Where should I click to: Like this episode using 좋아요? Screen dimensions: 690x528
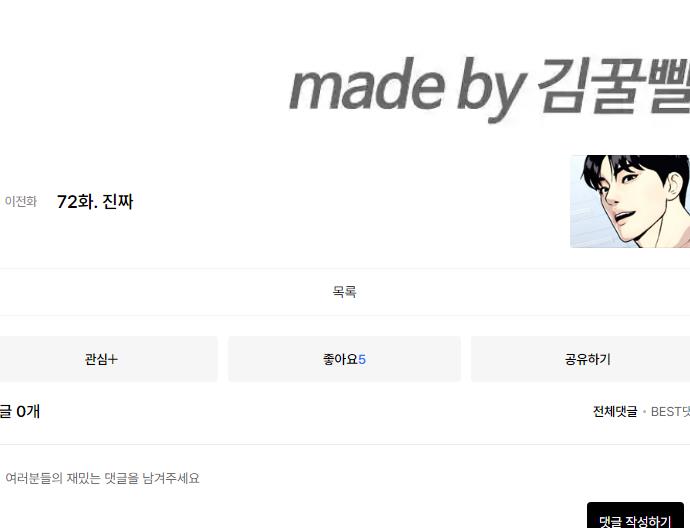344,359
